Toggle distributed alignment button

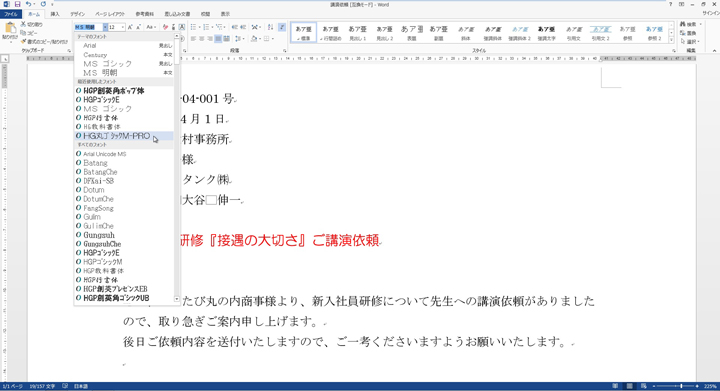[226, 39]
